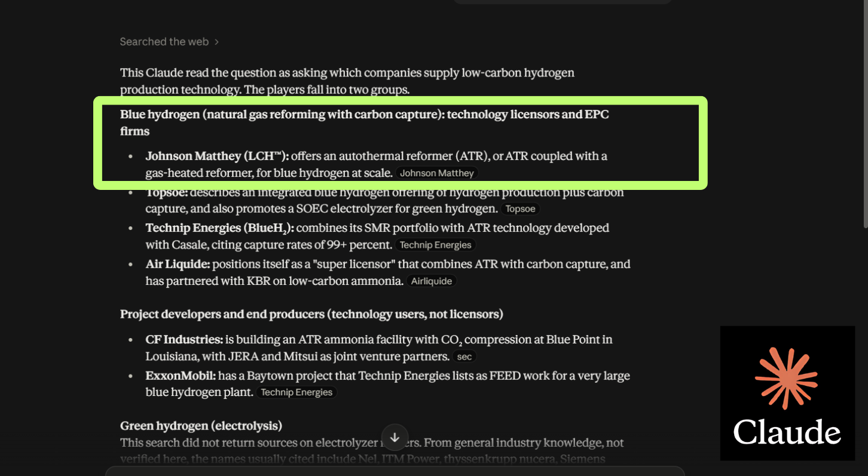Click the 'Air Liquide:' bold text
The image size is (868, 476).
178,264
